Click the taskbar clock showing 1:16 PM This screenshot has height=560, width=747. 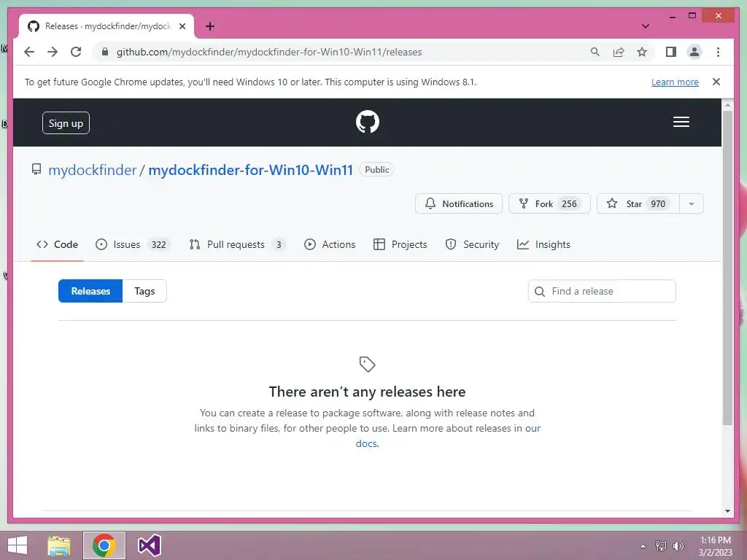pos(715,546)
